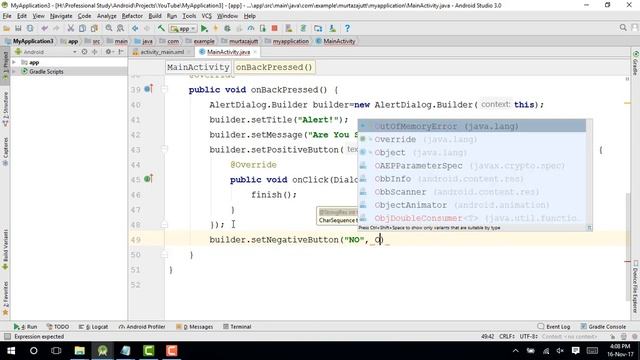
Task: Open the Gradle Console
Action: [x=603, y=327]
